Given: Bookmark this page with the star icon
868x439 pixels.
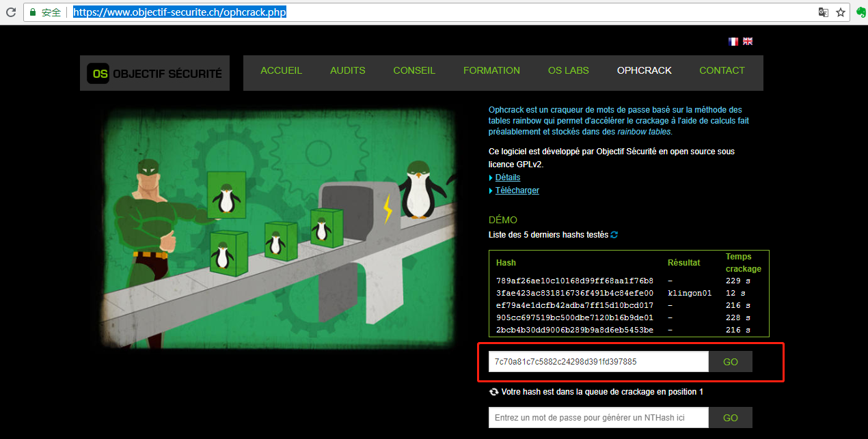Looking at the screenshot, I should tap(841, 12).
